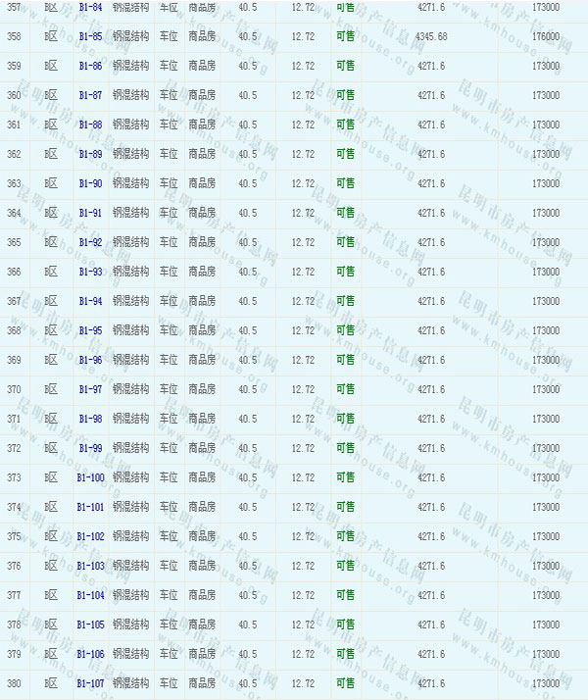The width and height of the screenshot is (588, 700).
Task: Open the B1-86 unit link
Action: (90, 66)
